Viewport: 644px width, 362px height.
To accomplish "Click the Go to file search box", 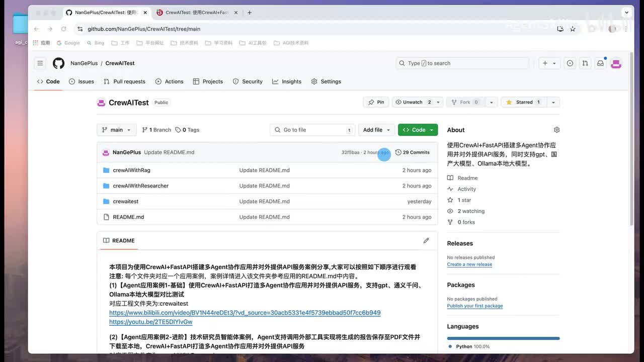I will click(x=312, y=130).
